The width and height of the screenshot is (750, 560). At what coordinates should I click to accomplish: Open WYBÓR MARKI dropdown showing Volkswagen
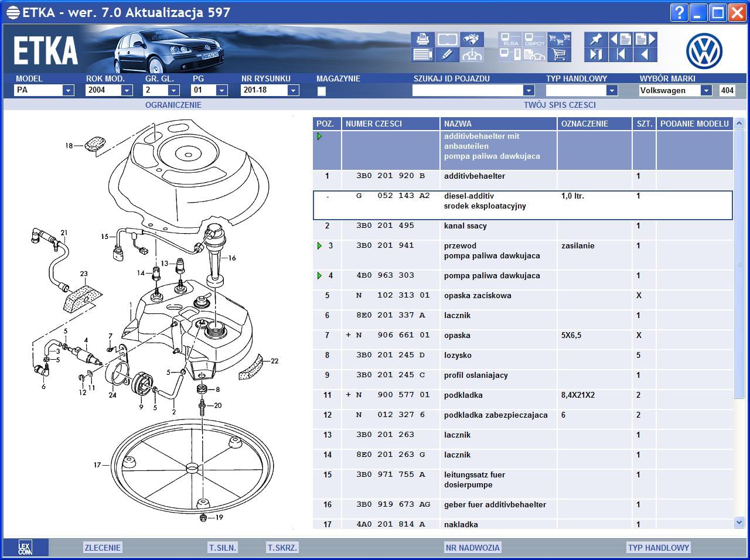(707, 90)
